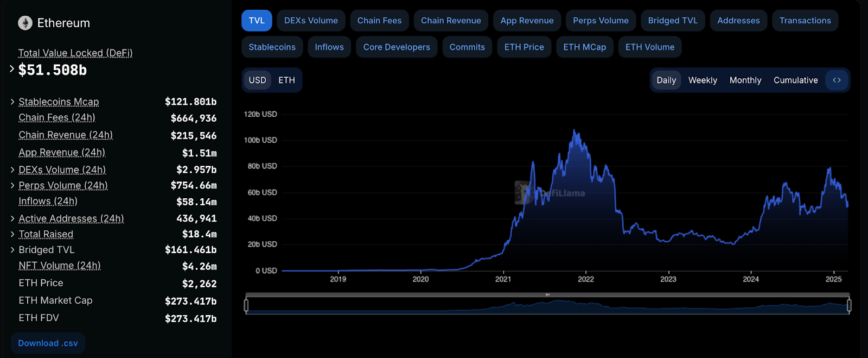
Task: Click the embed code icon button
Action: click(837, 80)
